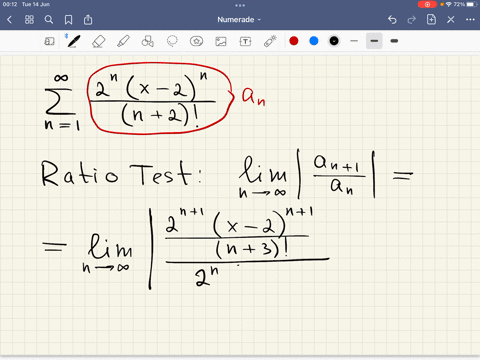Select the Highlighter tool

[x=123, y=41]
